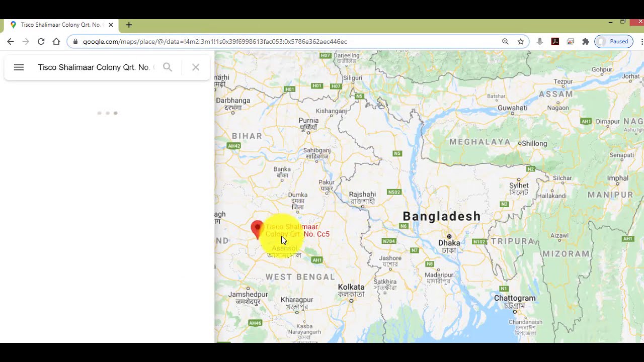Click the Paused profile button
The width and height of the screenshot is (644, 362).
(614, 42)
